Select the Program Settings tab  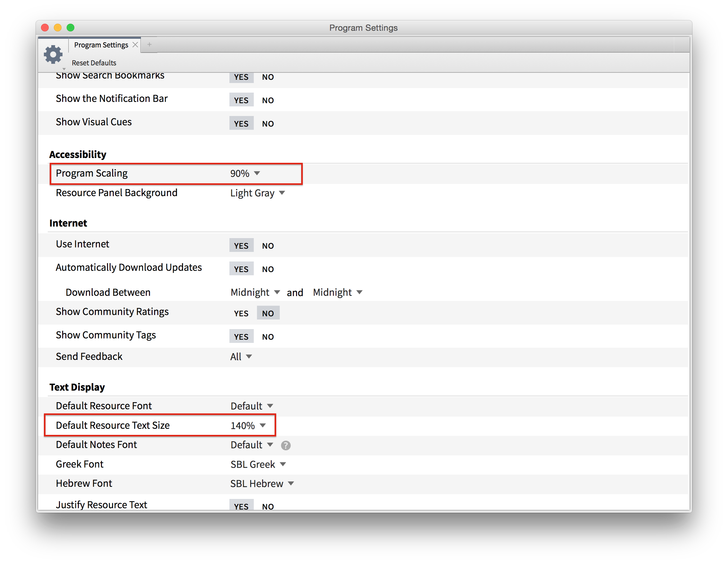101,45
